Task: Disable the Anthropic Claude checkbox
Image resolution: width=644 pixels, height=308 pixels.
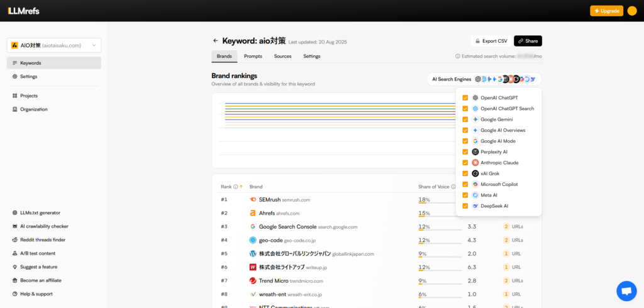Action: 465,163
